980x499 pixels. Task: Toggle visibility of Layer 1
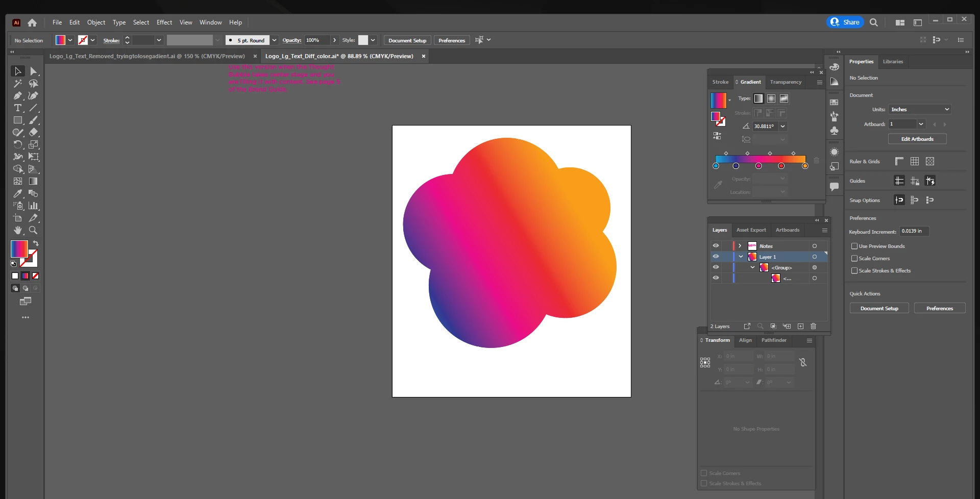pos(716,257)
